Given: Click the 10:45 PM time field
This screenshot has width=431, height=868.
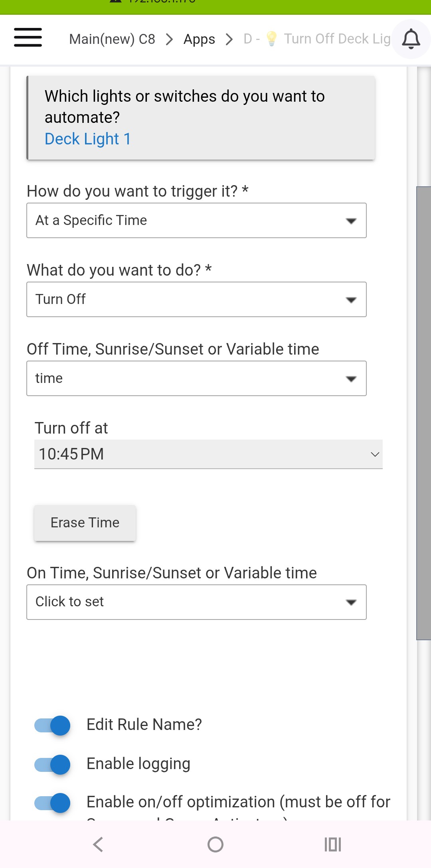Looking at the screenshot, I should (x=208, y=454).
